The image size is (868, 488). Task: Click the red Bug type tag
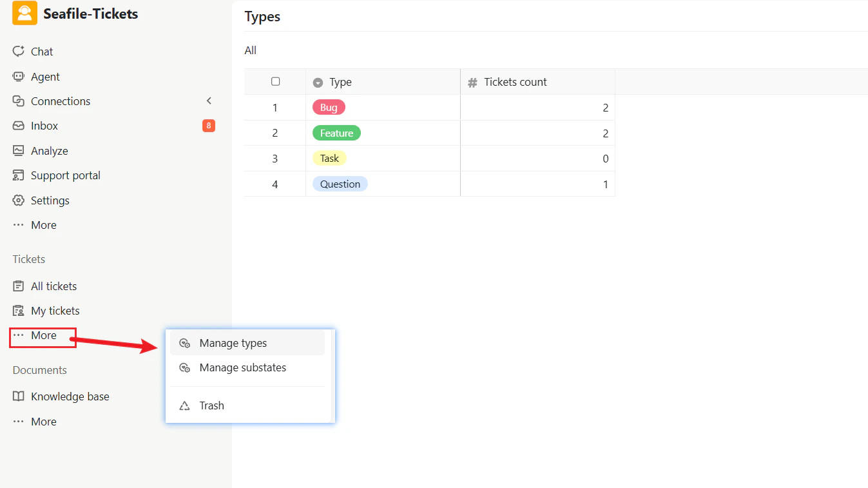pyautogui.click(x=329, y=108)
